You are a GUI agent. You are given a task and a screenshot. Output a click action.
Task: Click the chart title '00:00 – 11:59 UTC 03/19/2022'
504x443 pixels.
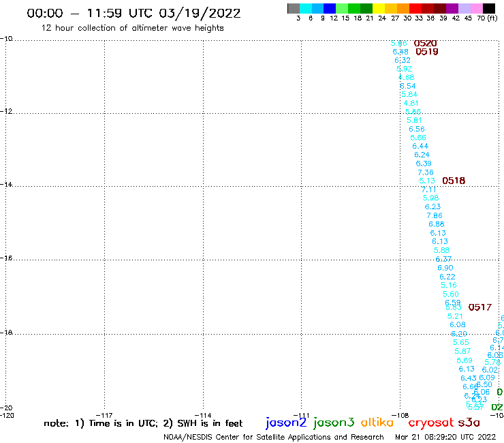tap(133, 13)
